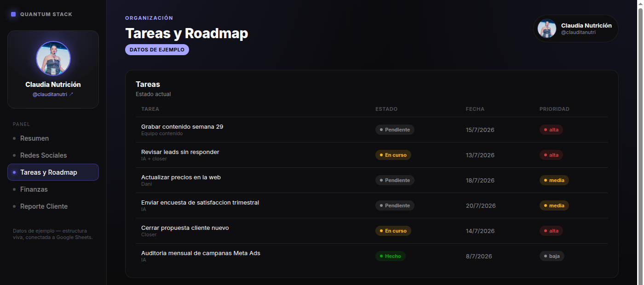Click En curso status of Cerrar propuesta row

[x=393, y=231]
